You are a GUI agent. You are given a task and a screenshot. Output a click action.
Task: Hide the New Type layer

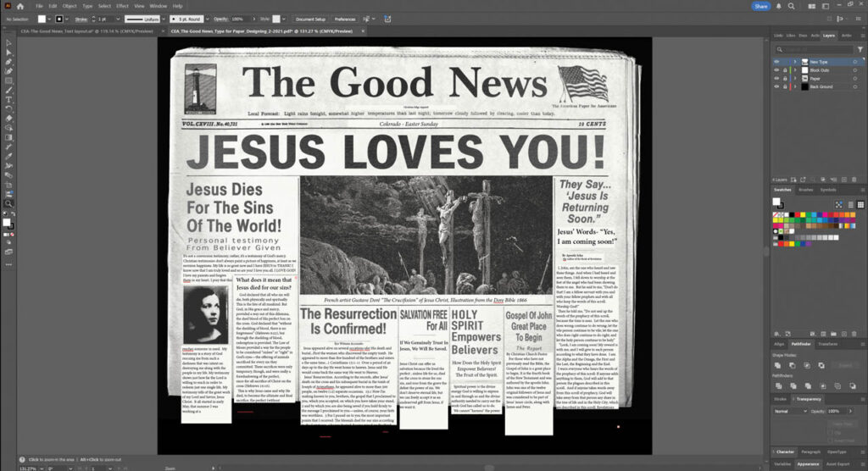(x=776, y=62)
